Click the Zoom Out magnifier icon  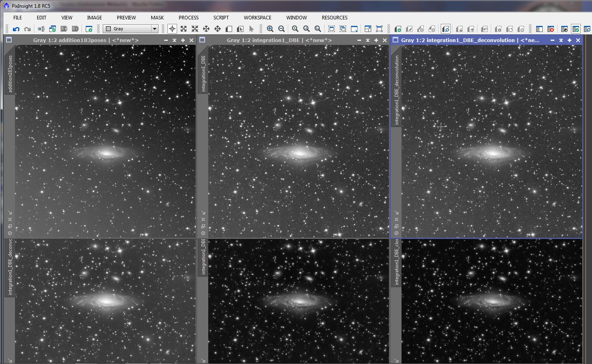[281, 29]
